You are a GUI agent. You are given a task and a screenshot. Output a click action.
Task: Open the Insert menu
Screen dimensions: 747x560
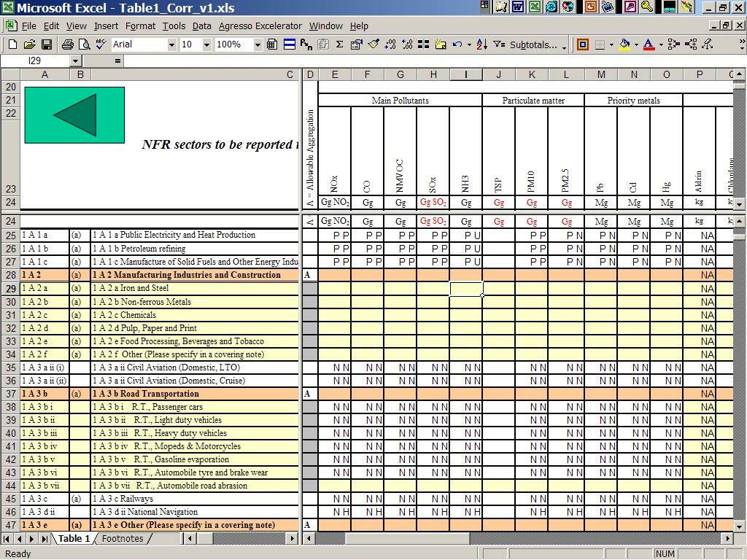click(x=106, y=26)
